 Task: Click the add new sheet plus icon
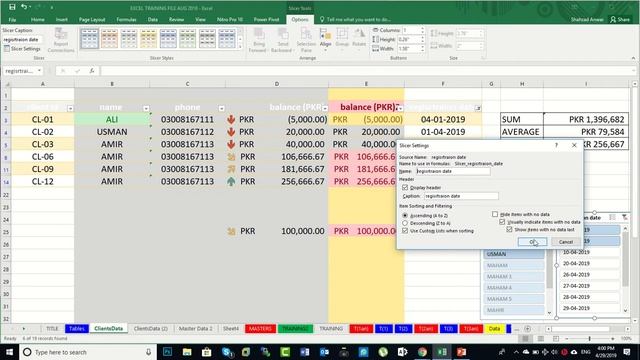(527, 329)
